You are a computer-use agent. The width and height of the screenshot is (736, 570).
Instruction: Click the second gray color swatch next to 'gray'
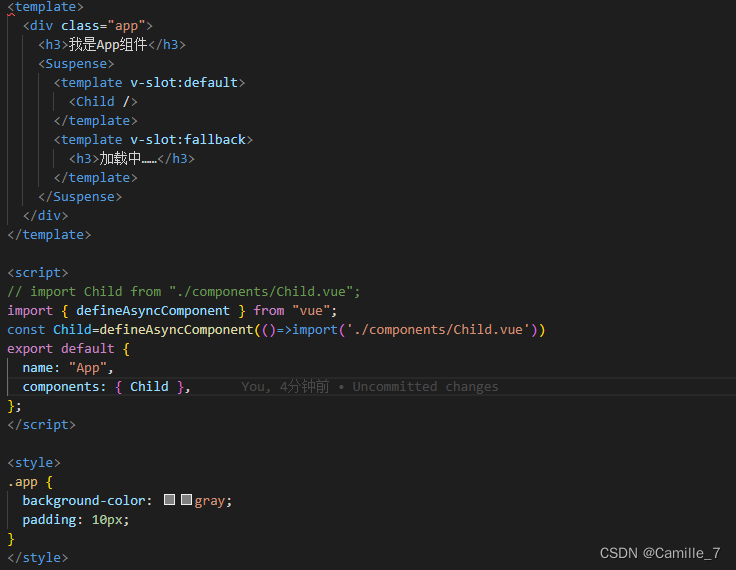pyautogui.click(x=186, y=500)
